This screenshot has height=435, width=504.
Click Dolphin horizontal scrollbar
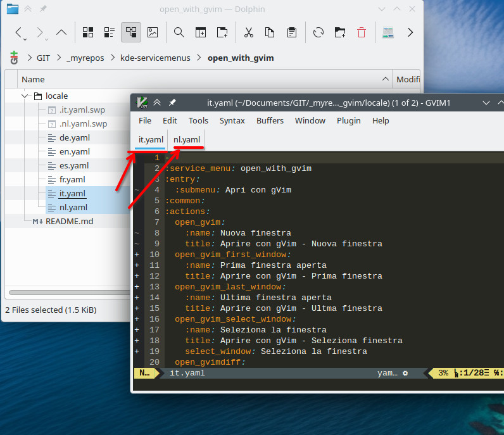[x=69, y=293]
